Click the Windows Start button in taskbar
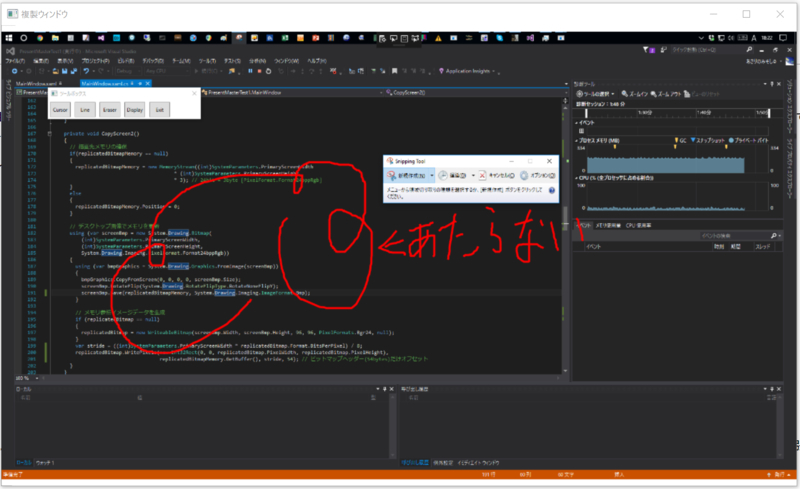 click(9, 38)
